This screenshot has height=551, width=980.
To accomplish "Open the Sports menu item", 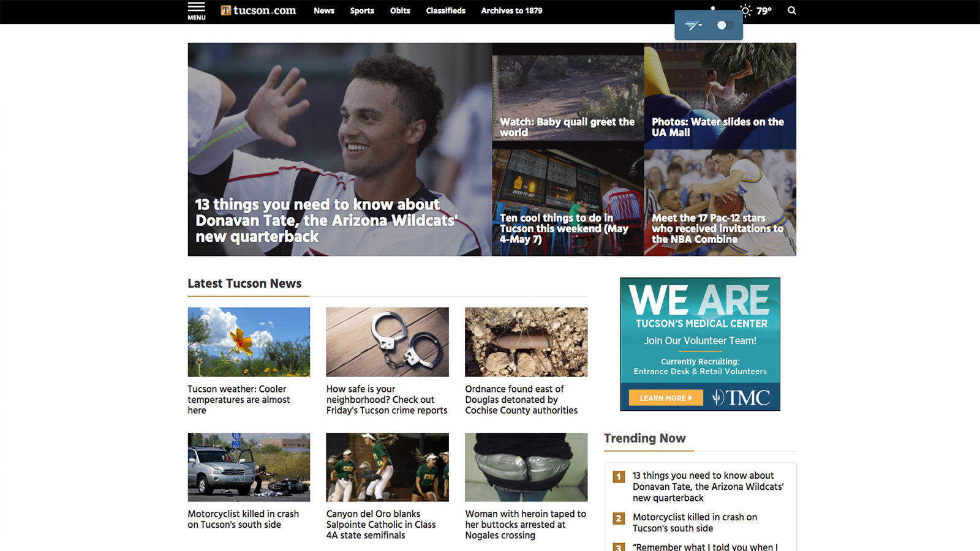I will pyautogui.click(x=362, y=10).
